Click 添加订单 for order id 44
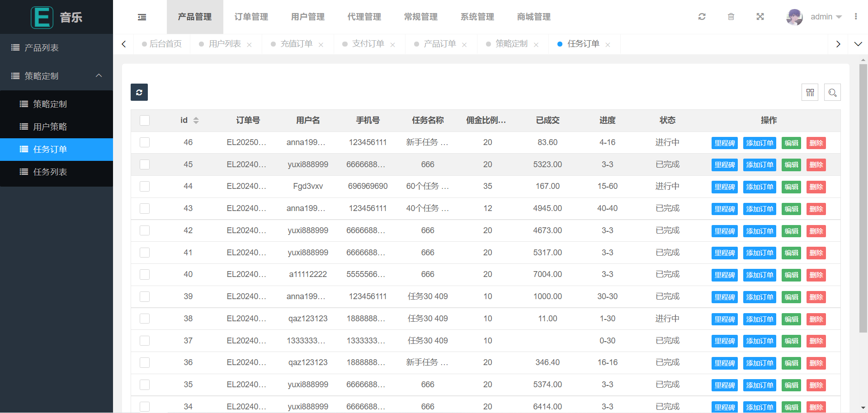The width and height of the screenshot is (868, 413). 759,187
